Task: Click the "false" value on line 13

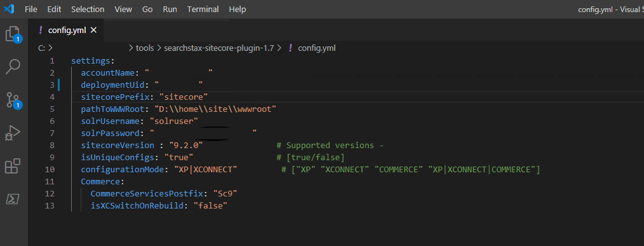Action: pyautogui.click(x=210, y=206)
